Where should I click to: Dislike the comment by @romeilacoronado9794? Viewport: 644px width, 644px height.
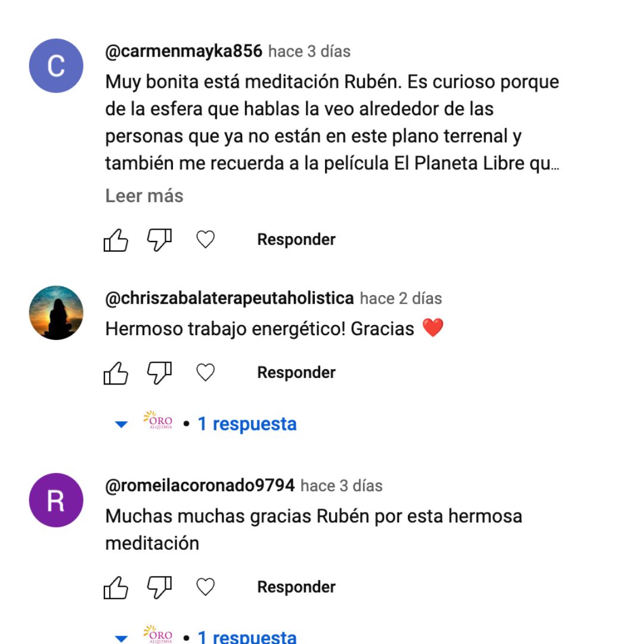click(x=159, y=587)
